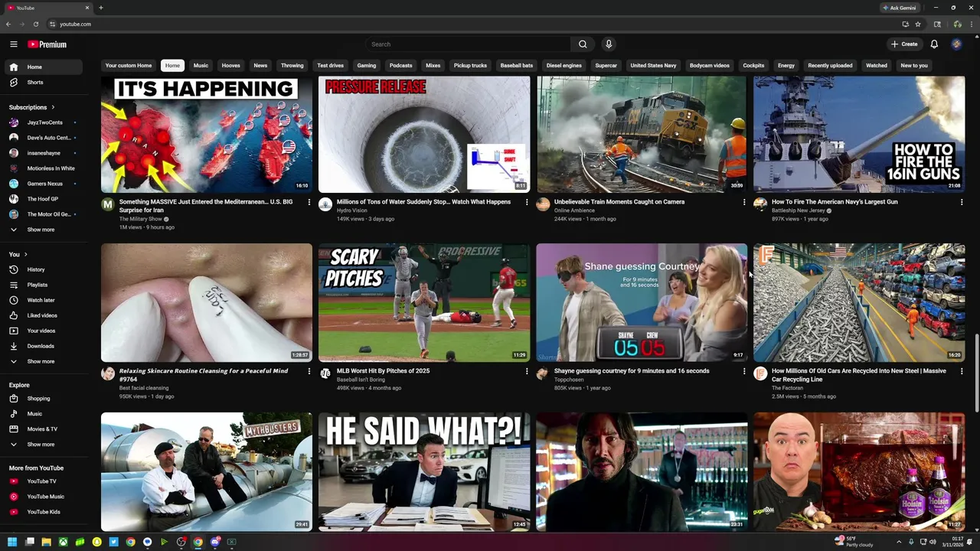Open the hamburger guide menu
Viewport: 980px width, 551px height.
pyautogui.click(x=13, y=44)
